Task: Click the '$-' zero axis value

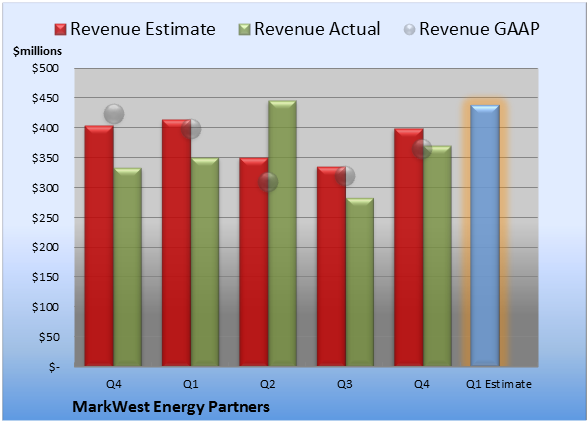Action: pos(54,367)
